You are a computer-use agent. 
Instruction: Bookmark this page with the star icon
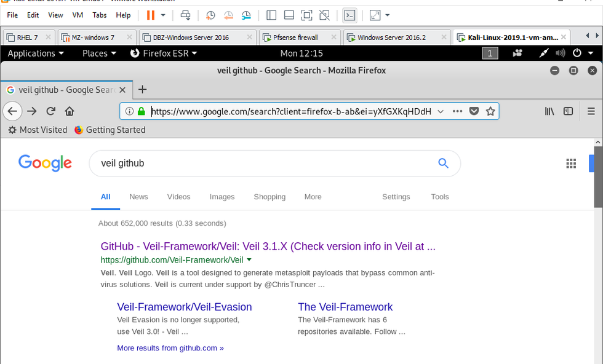pyautogui.click(x=490, y=111)
